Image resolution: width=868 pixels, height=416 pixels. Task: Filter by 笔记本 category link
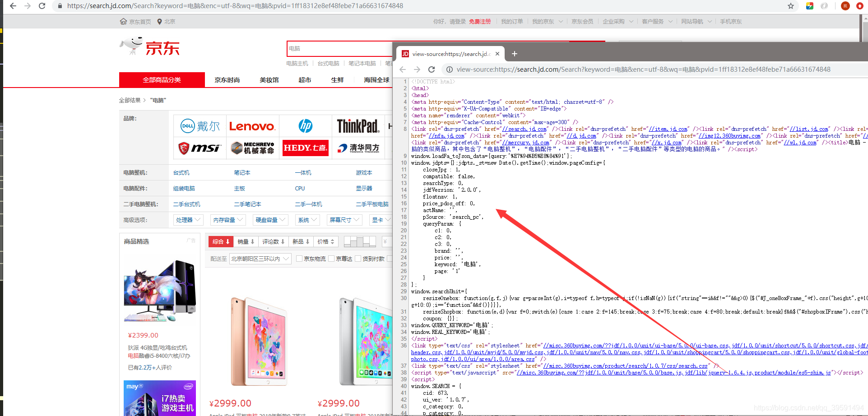coord(242,173)
